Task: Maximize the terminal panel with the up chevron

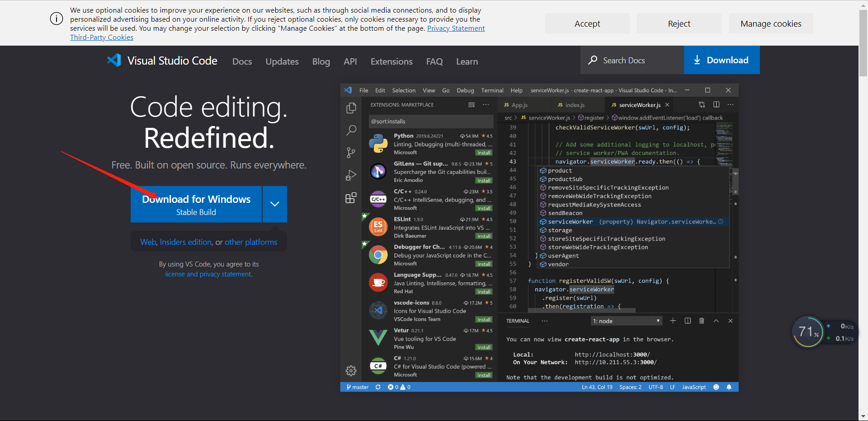Action: pos(716,321)
